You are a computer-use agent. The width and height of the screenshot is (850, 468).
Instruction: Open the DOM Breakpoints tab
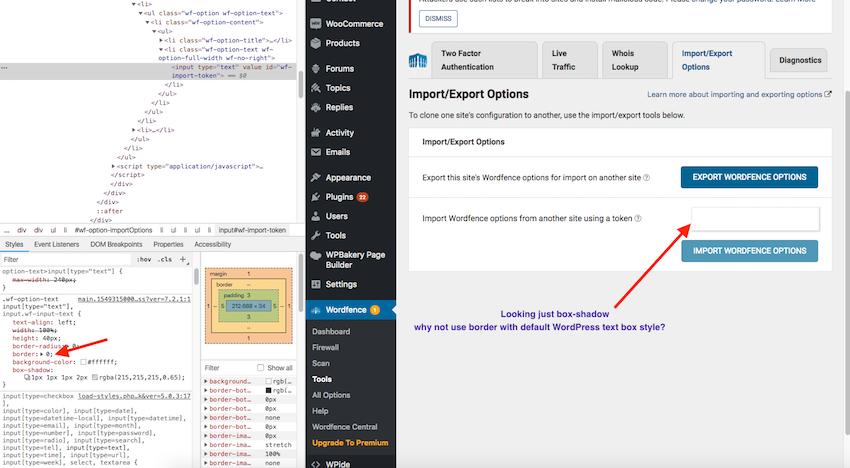[x=116, y=245]
